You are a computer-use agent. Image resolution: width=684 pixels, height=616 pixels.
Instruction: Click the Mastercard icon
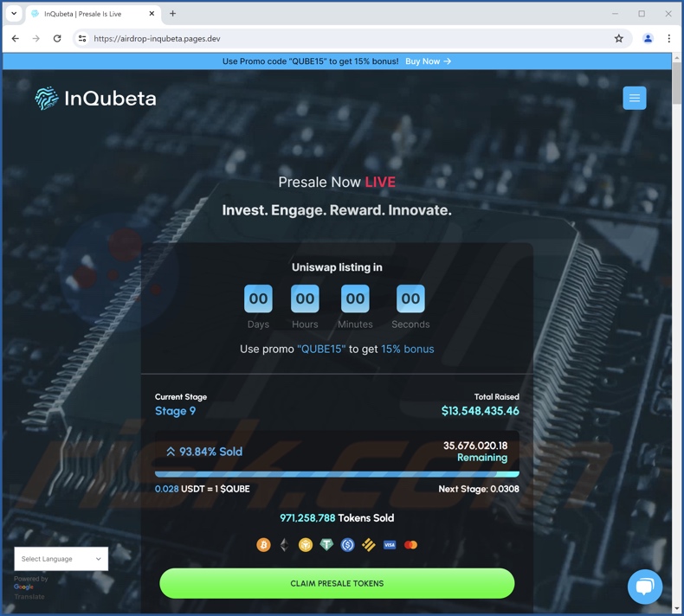[x=410, y=544]
